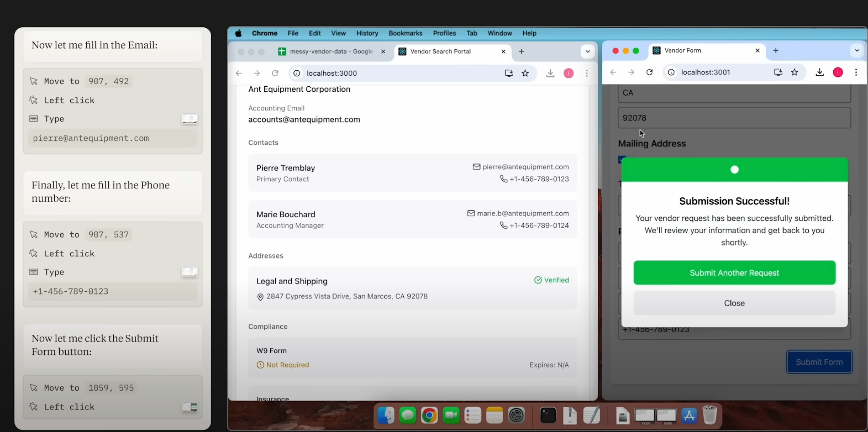The image size is (868, 432).
Task: Open the App Store from the Dock
Action: coord(689,416)
